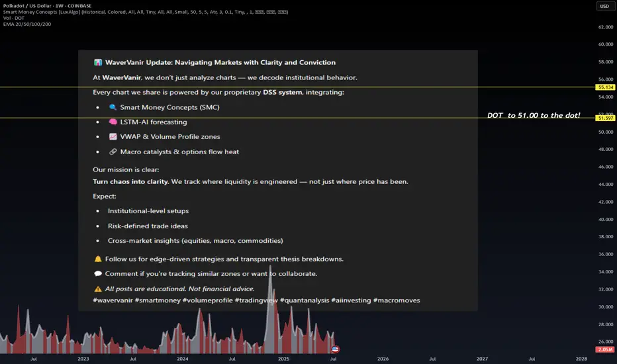Click the US flag event marker icon
The height and width of the screenshot is (364, 617).
335,349
